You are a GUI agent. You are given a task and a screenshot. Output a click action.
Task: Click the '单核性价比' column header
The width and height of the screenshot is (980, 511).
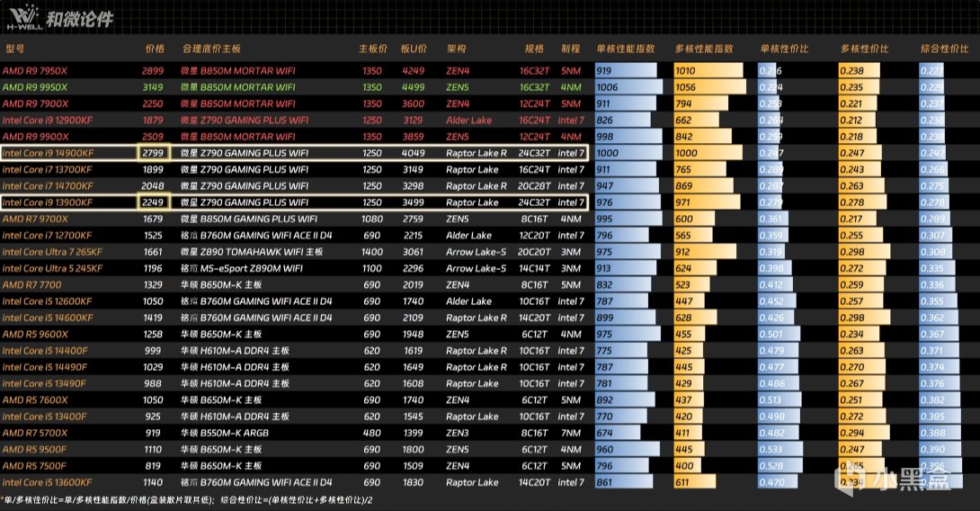click(784, 49)
